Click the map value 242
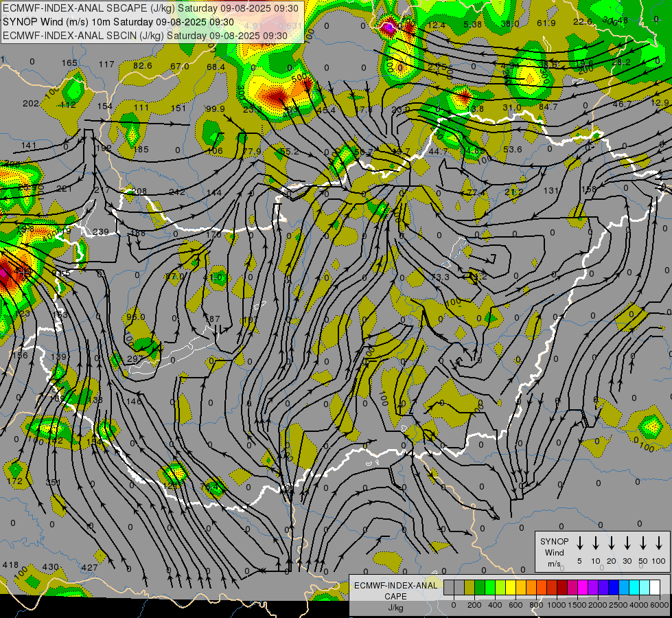Viewport: 672px width, 618px height. tap(176, 192)
